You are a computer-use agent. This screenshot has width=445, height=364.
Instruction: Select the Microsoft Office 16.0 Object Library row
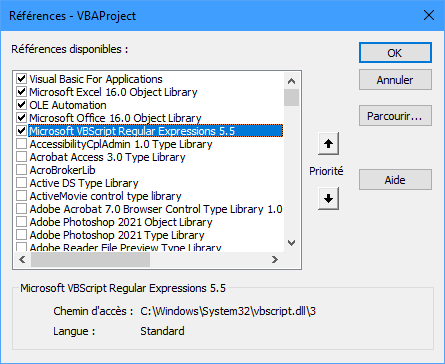115,118
